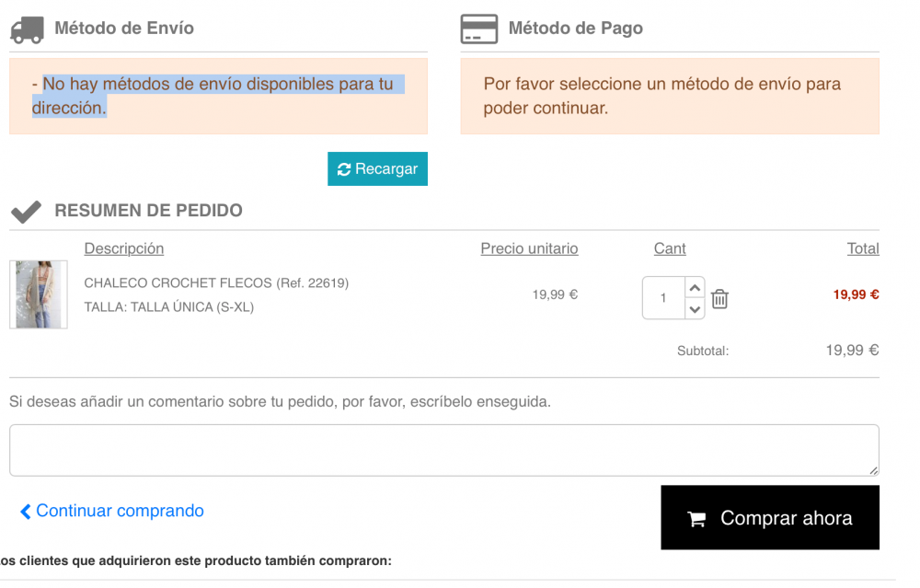Click the refresh icon inside the Recargar button
Screen dimensions: 920x588
[x=344, y=168]
